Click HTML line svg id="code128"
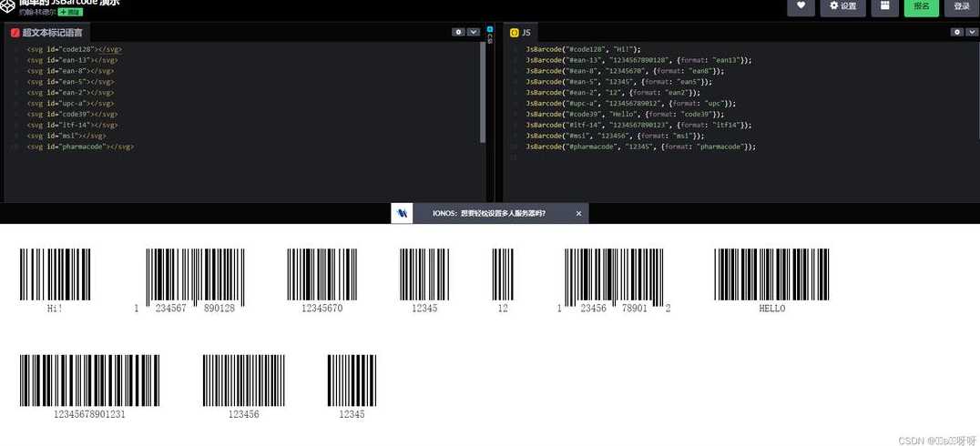 click(75, 49)
